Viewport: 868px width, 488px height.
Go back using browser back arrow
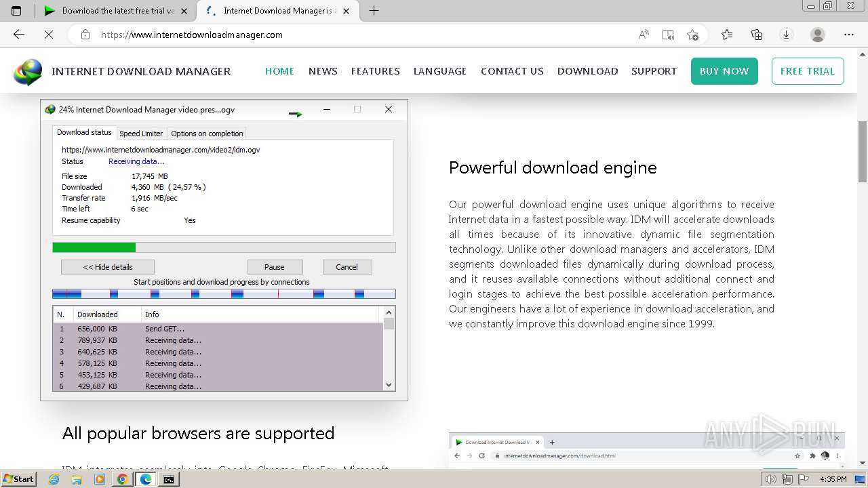[19, 35]
